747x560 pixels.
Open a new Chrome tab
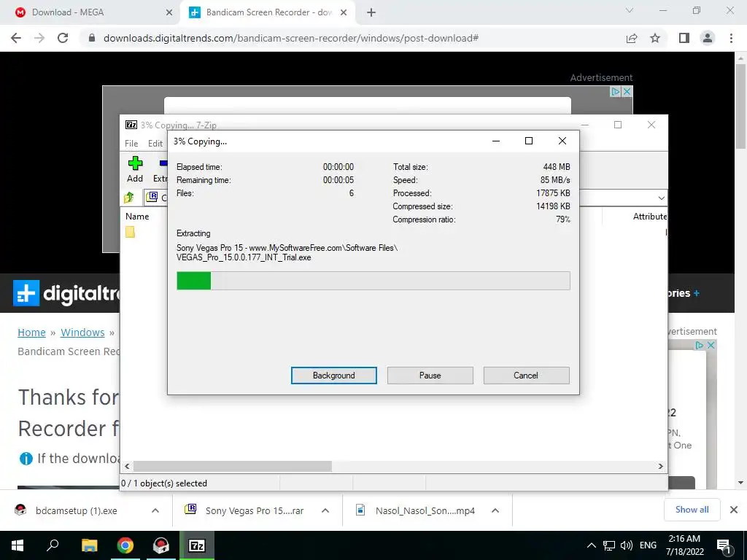click(x=371, y=12)
